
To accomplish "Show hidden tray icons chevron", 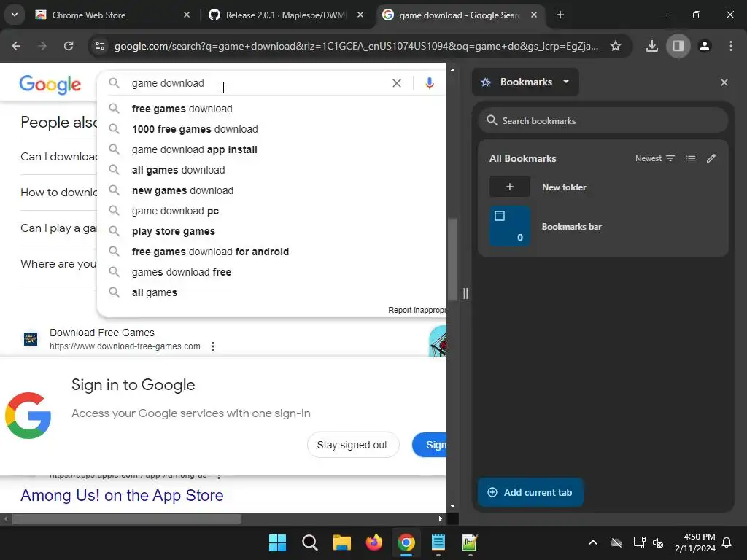I will pos(592,542).
